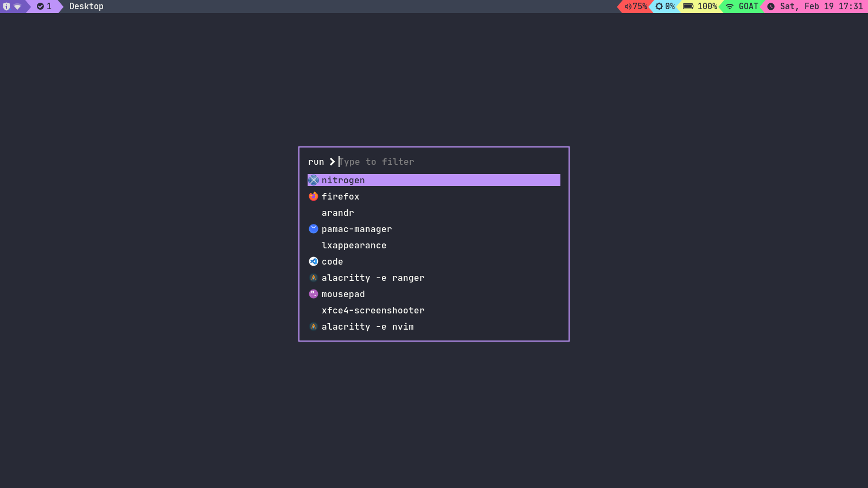Click the 100% battery value
Screen dimensions: 868x488
coord(707,7)
